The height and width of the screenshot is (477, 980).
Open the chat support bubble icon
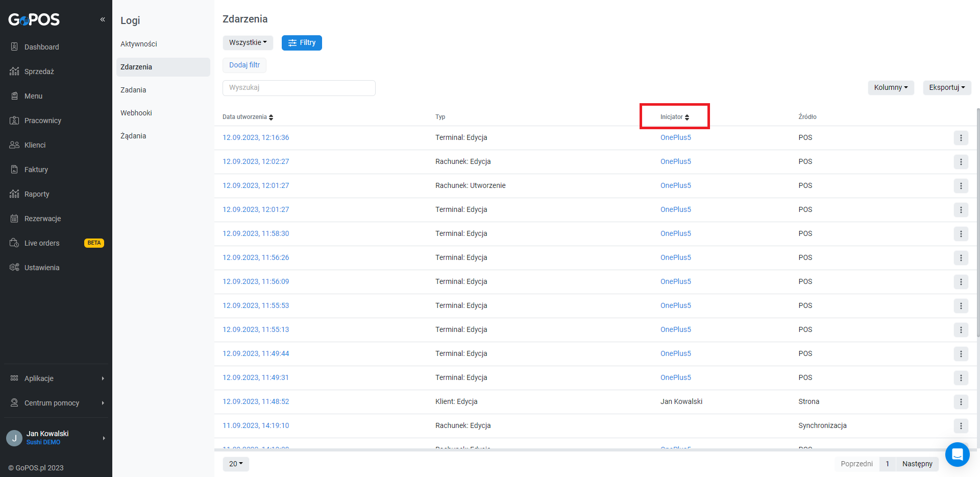[957, 454]
